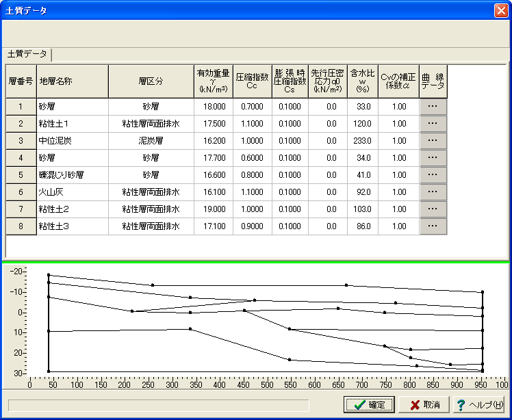This screenshot has height=420, width=512.
Task: Open curve data for layer 1
Action: coord(433,107)
